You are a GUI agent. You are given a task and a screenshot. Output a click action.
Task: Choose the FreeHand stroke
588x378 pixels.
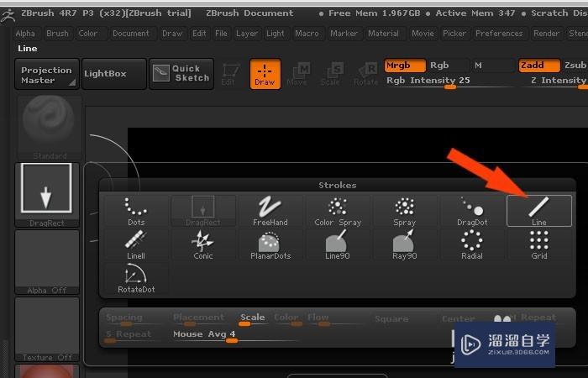pos(270,211)
